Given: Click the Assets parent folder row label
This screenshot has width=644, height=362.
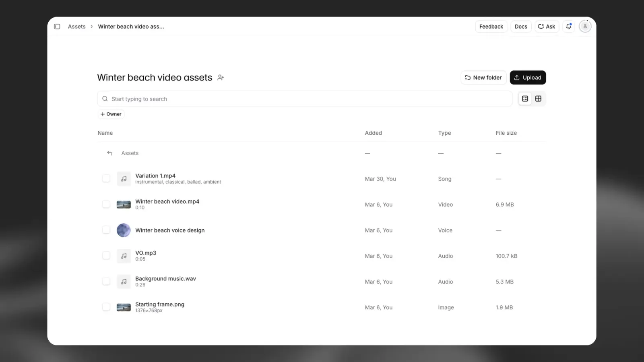Looking at the screenshot, I should pos(130,153).
